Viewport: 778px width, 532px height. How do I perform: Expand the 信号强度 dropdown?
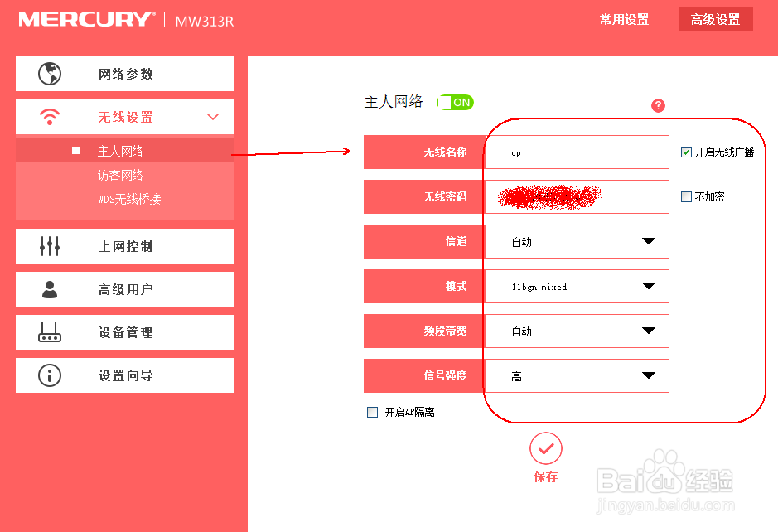pos(577,375)
